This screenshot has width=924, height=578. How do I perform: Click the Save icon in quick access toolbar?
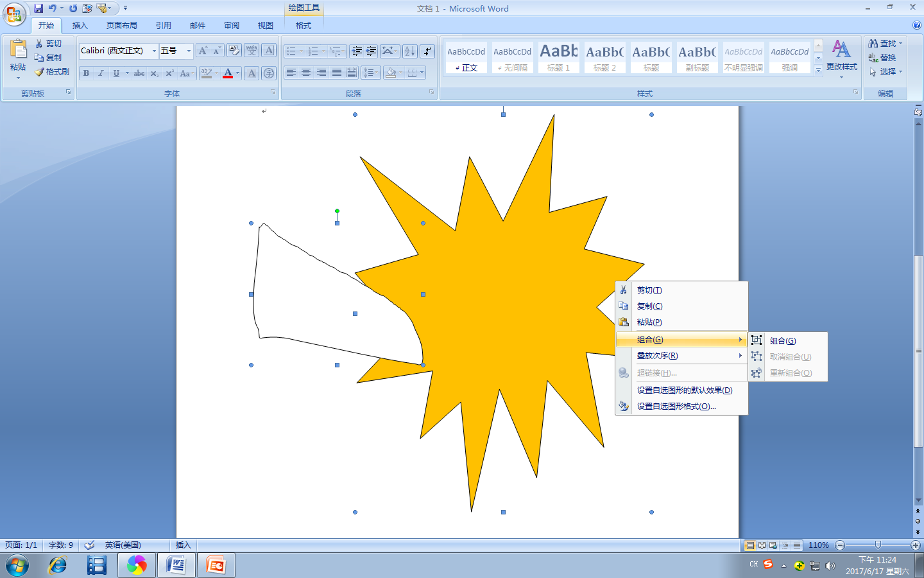pyautogui.click(x=38, y=8)
